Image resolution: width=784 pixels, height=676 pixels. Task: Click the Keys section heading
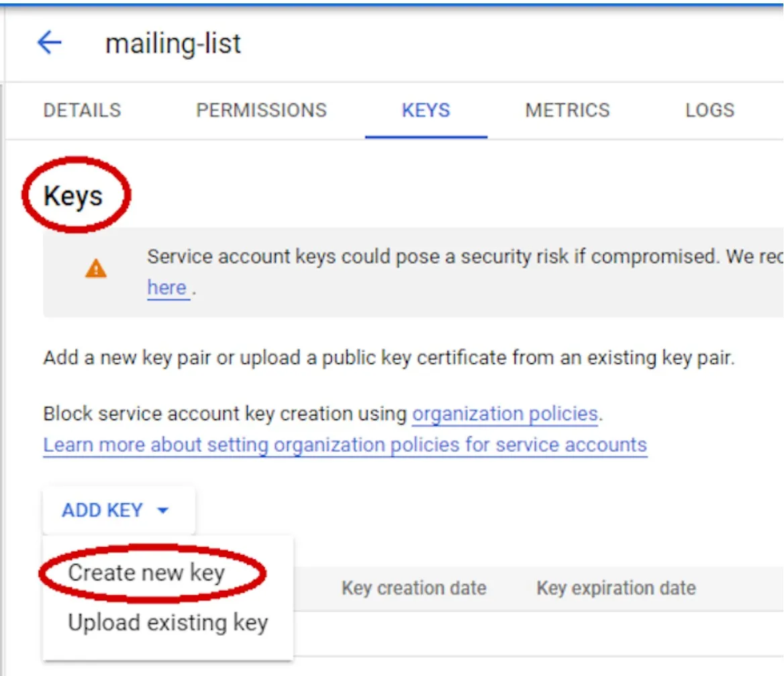pos(74,196)
